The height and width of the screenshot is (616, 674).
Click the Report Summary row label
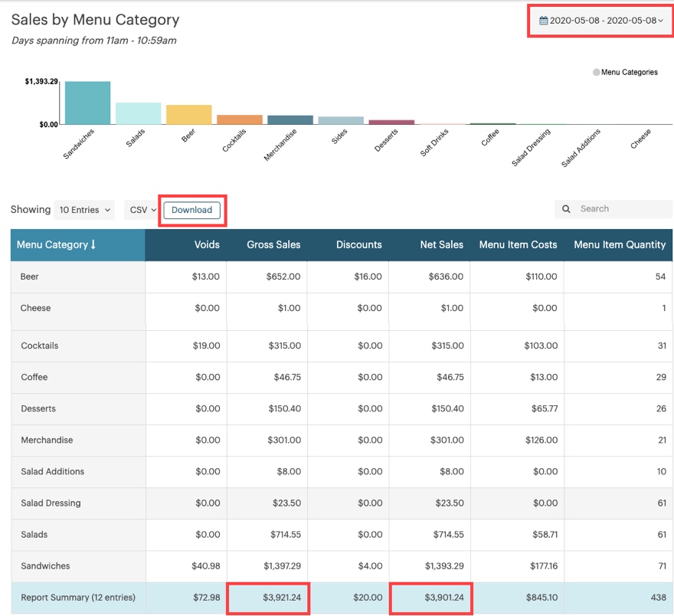click(x=77, y=598)
